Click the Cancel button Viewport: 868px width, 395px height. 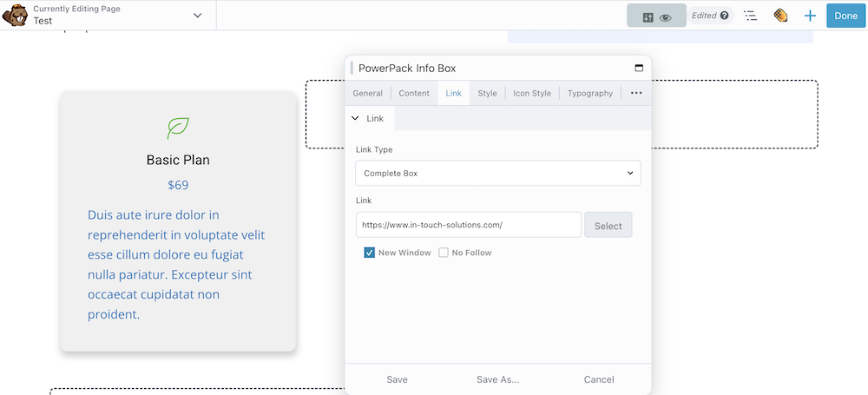point(599,379)
